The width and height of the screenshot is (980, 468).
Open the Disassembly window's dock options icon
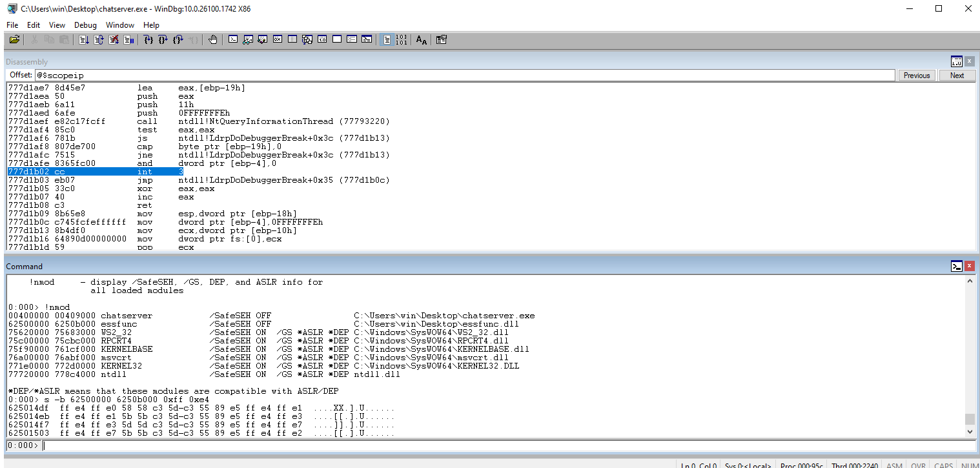click(956, 61)
